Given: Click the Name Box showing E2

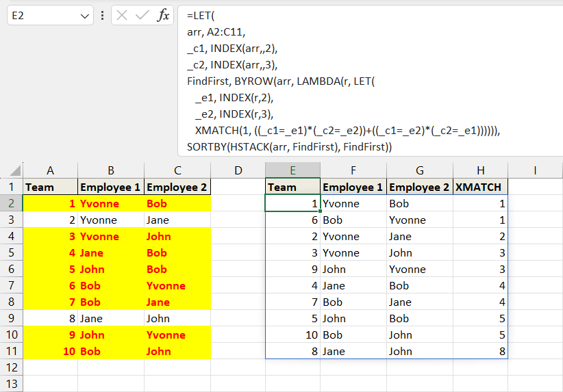Looking at the screenshot, I should pos(50,16).
